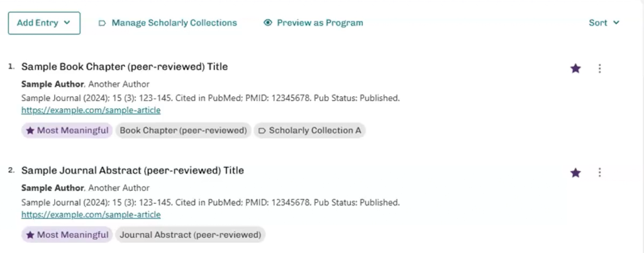Click star icon in second Most Meaningful badge
The height and width of the screenshot is (253, 644).
click(30, 235)
